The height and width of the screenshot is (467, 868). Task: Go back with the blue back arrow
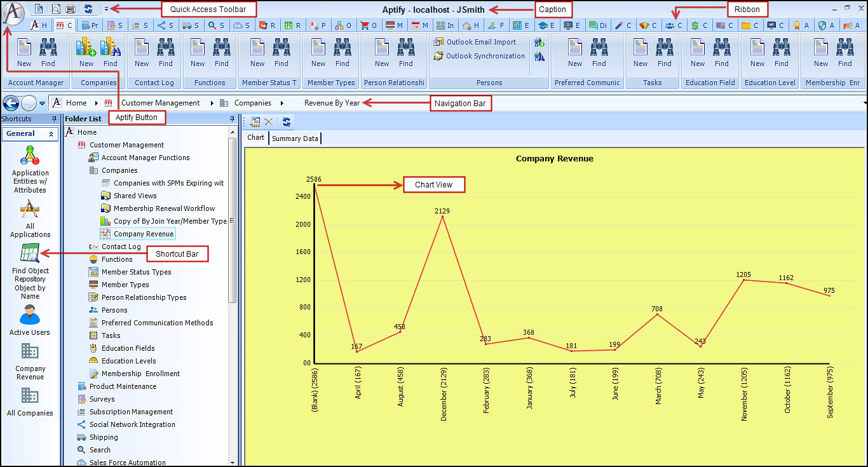(x=11, y=103)
